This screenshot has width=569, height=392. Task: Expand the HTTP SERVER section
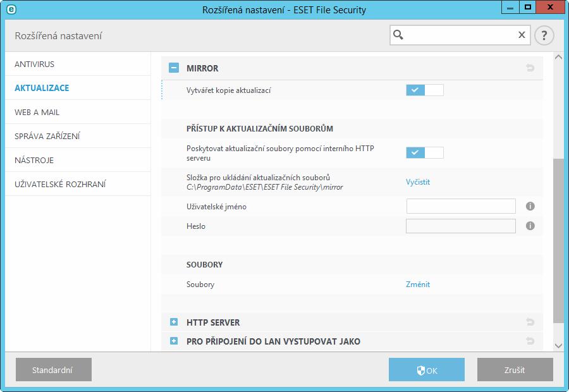pos(174,322)
